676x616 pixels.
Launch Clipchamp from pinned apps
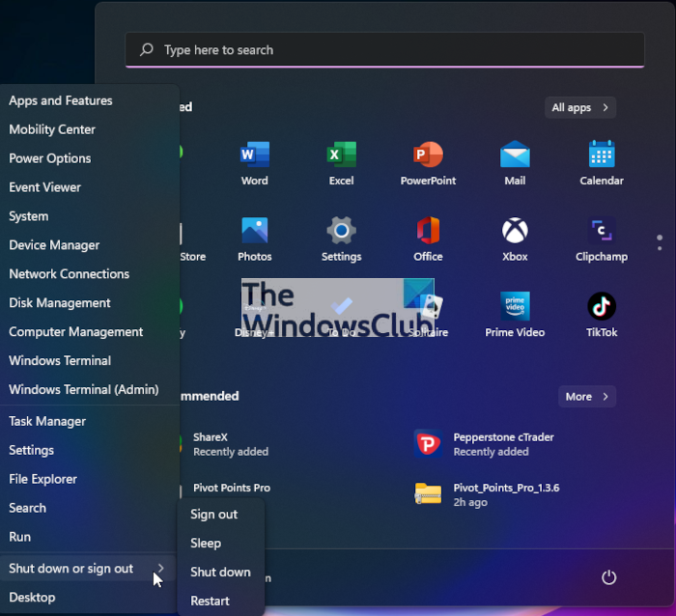click(602, 231)
